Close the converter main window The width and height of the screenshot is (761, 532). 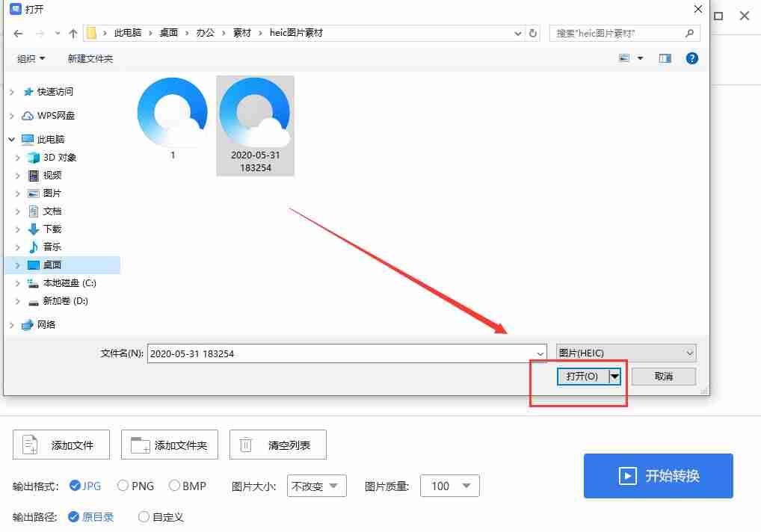[x=745, y=16]
